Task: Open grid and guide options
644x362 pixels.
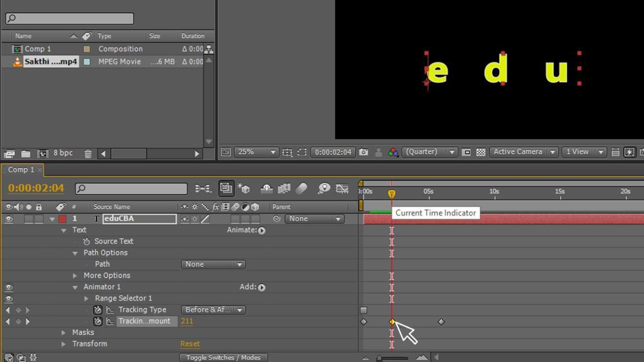Action: [x=287, y=152]
